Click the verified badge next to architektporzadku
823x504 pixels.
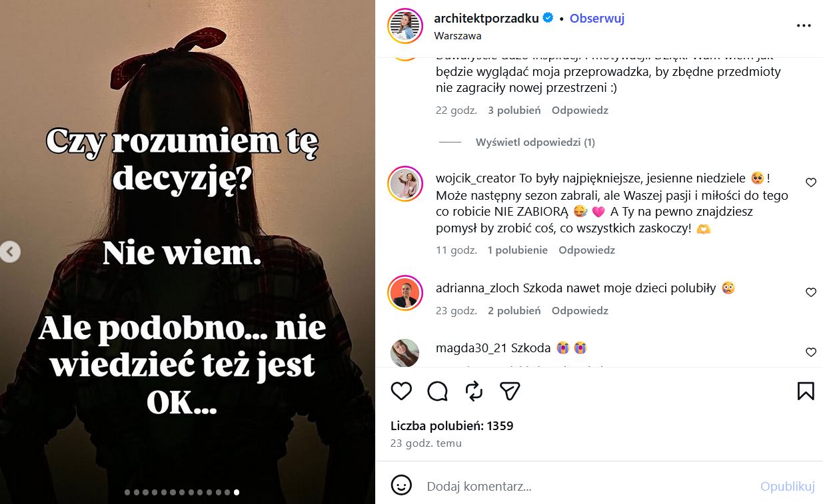546,19
